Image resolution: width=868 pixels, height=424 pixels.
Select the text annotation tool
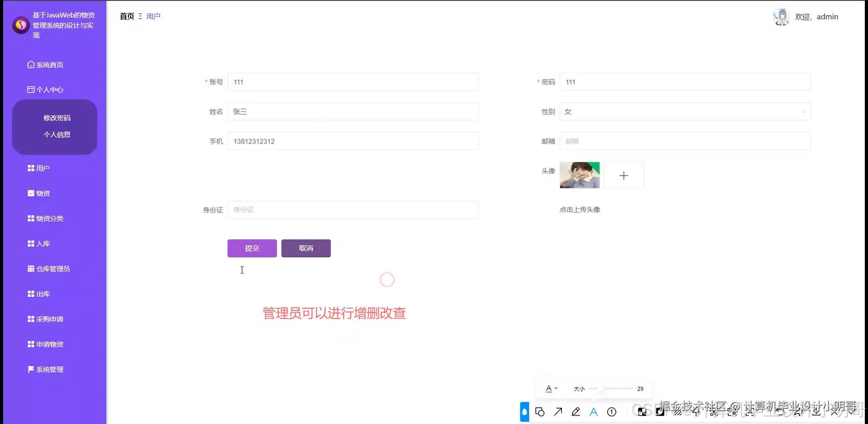[594, 411]
